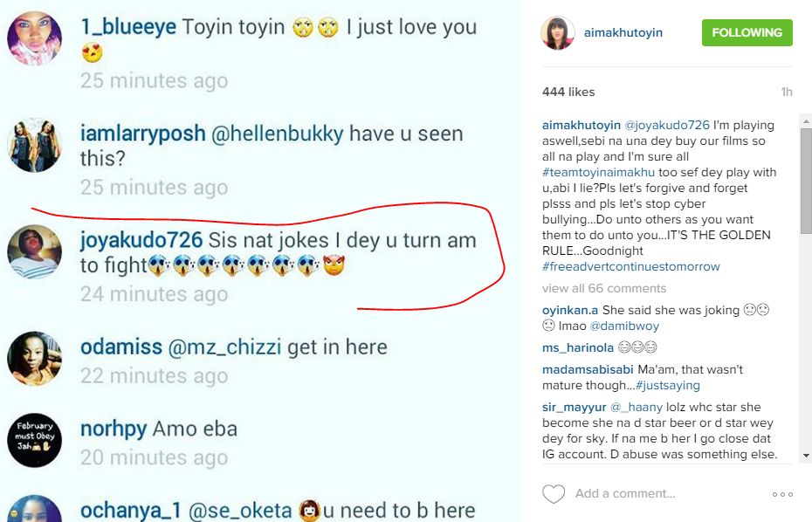This screenshot has height=522, width=812.
Task: Click the 444 likes count
Action: [568, 92]
